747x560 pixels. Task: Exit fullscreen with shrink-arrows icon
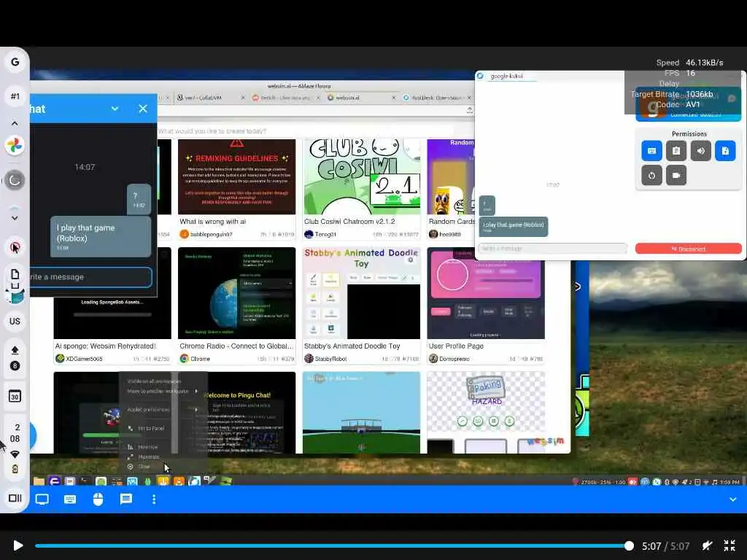[729, 545]
